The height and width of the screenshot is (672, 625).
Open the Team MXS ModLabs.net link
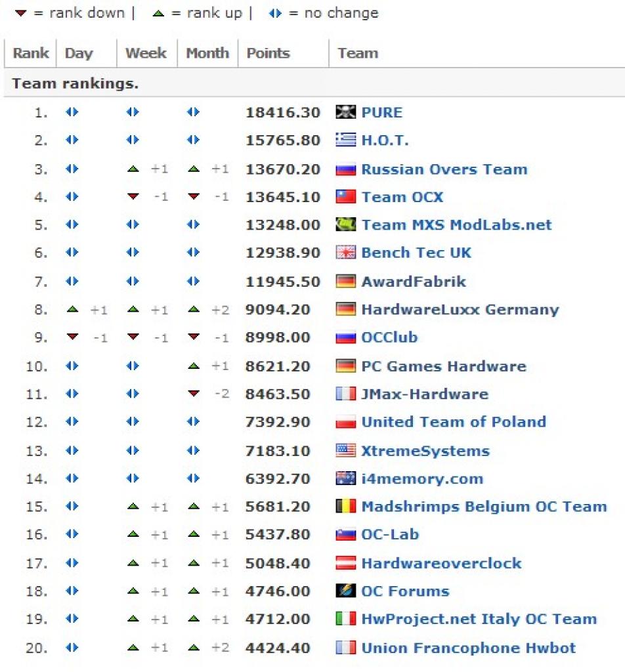coord(456,224)
